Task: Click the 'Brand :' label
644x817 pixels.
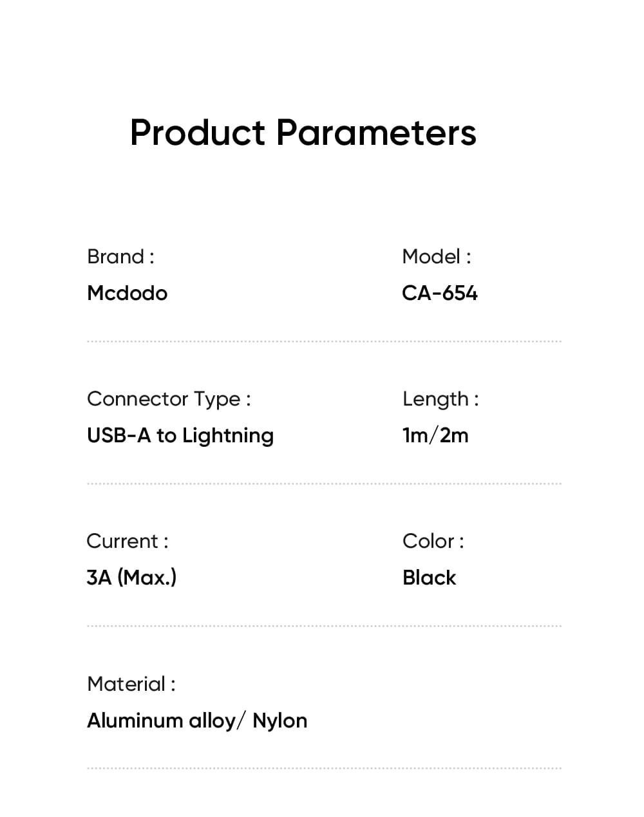Action: [x=120, y=256]
